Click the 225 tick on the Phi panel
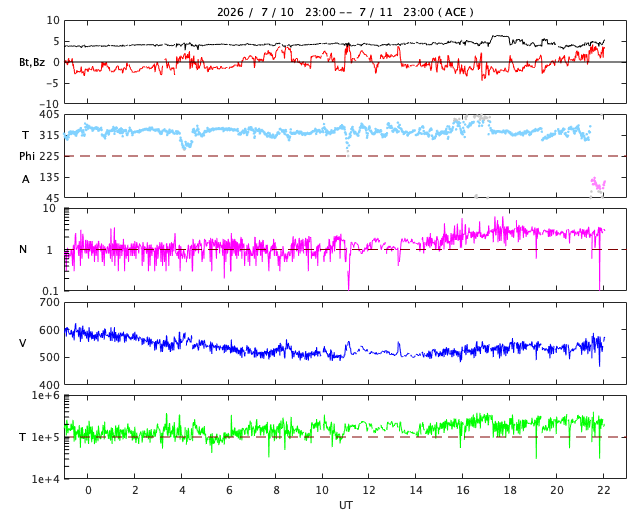The height and width of the screenshot is (512, 640). pyautogui.click(x=49, y=156)
